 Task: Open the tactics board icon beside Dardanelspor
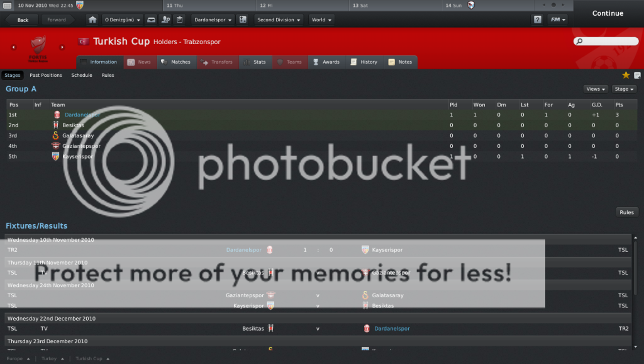click(243, 20)
